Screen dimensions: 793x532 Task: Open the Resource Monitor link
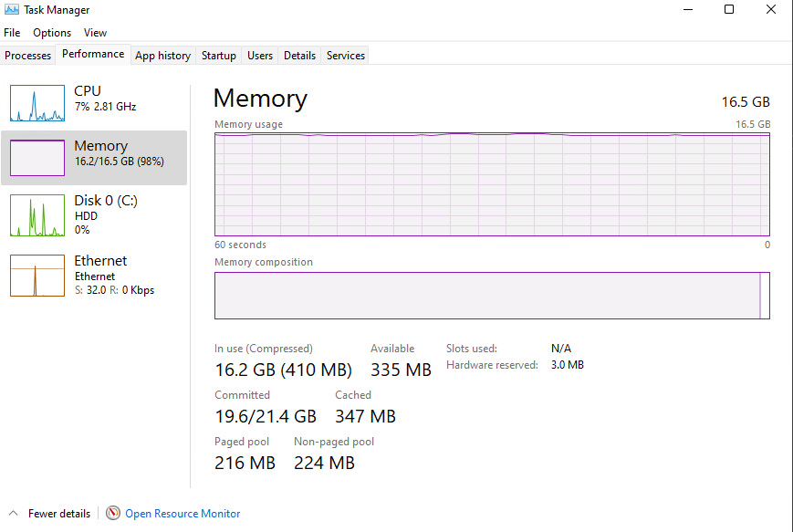pyautogui.click(x=183, y=513)
